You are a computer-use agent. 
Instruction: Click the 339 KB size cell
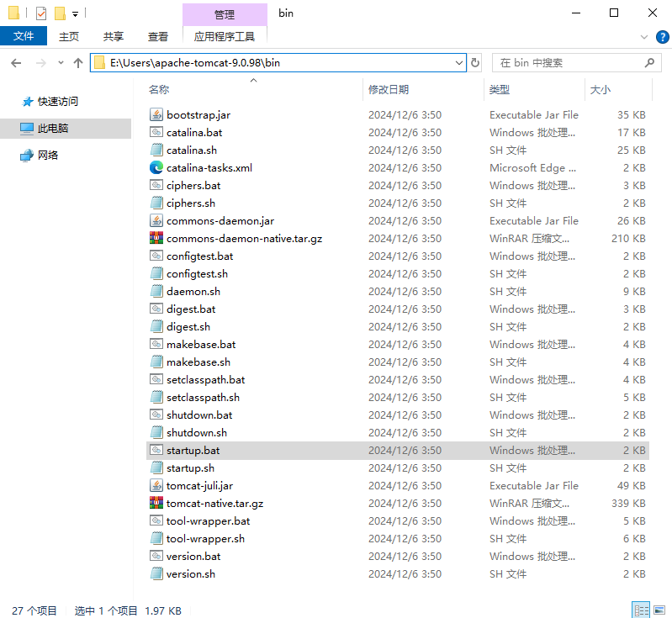pyautogui.click(x=628, y=503)
